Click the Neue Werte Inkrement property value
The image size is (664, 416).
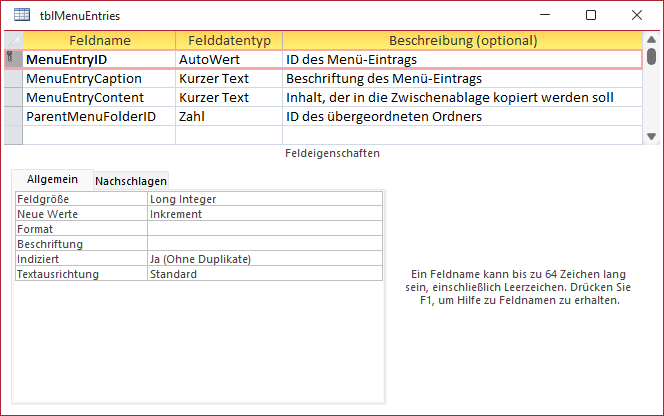tap(264, 214)
